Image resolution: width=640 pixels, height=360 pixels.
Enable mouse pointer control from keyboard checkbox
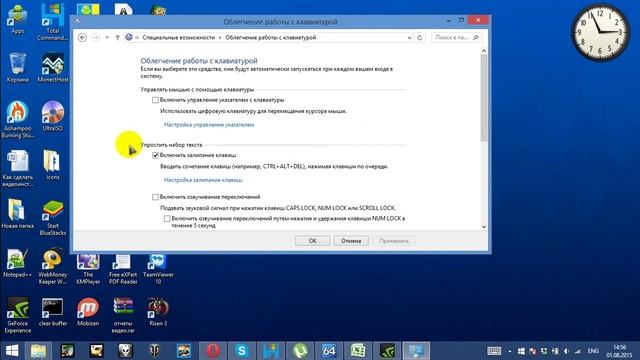(155, 100)
